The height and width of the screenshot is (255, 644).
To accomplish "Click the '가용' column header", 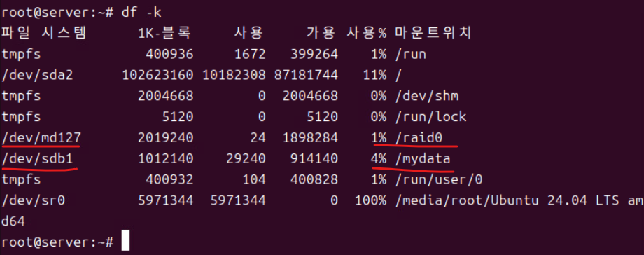I will pos(321,34).
